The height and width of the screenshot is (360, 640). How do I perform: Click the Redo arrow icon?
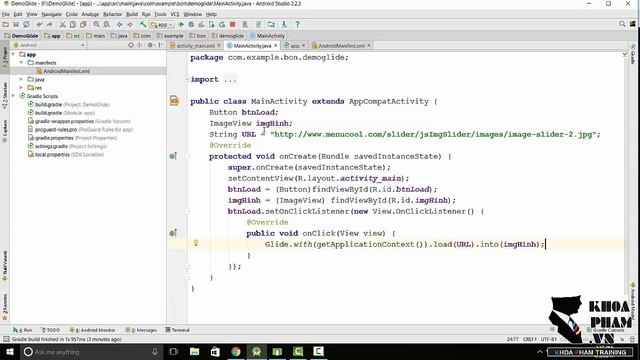click(49, 25)
